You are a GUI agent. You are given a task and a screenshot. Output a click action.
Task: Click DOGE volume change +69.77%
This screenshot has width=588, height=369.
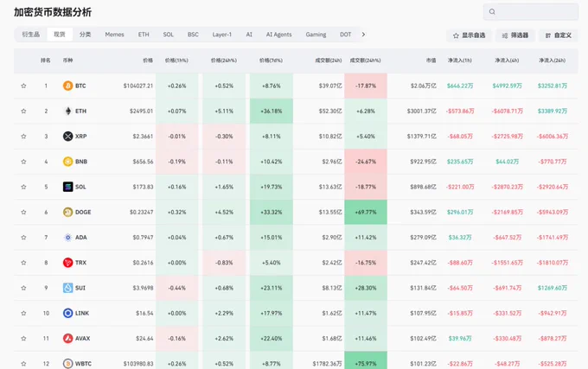(x=366, y=212)
